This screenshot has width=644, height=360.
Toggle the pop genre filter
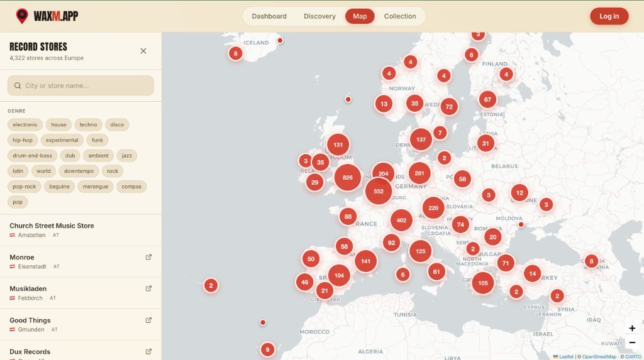[x=18, y=202]
